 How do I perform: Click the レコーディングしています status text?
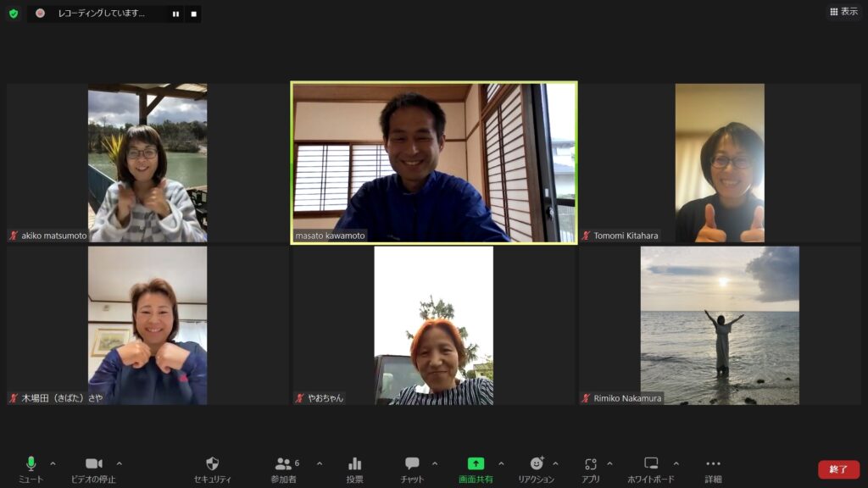tap(102, 14)
